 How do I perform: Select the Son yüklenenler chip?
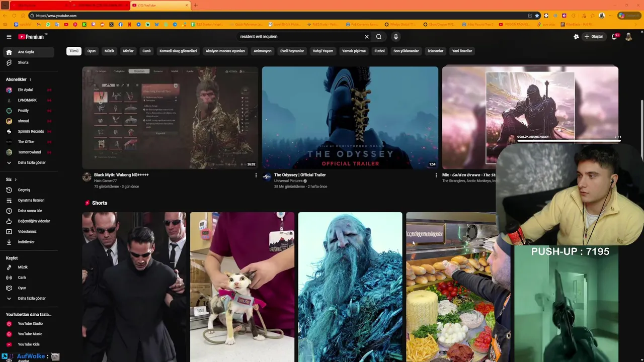click(x=406, y=51)
